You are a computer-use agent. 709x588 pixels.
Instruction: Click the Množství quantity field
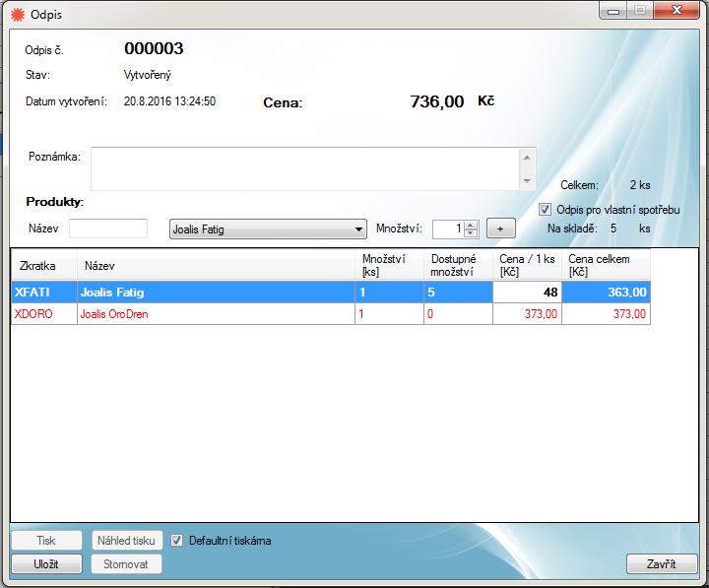[448, 229]
